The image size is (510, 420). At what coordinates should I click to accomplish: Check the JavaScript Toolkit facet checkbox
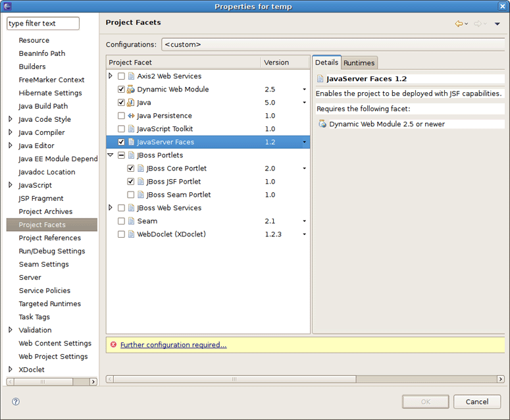[121, 129]
